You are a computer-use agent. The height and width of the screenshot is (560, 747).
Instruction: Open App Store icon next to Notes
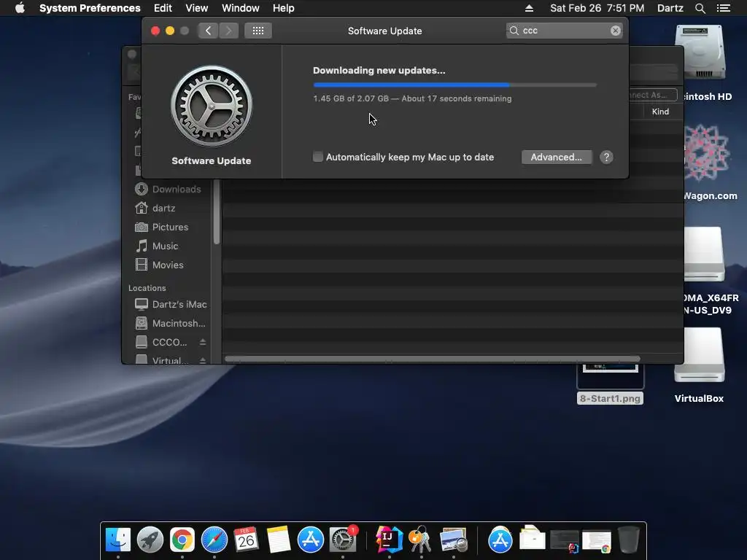coord(311,540)
